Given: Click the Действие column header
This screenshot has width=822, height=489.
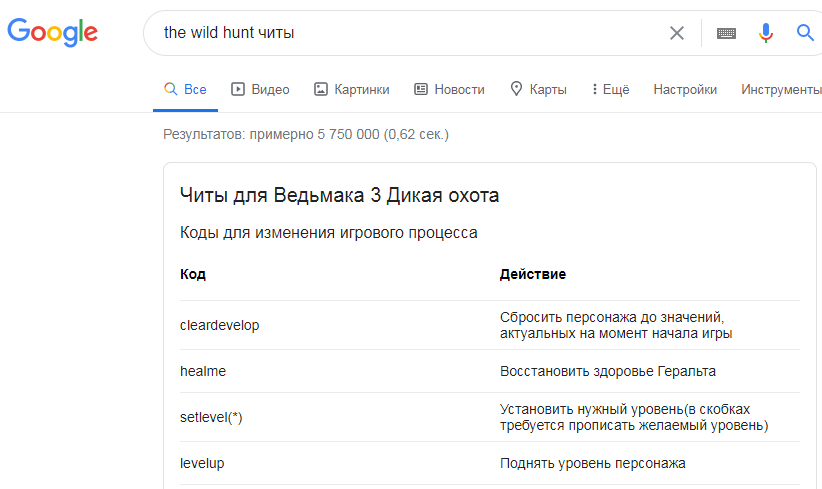Looking at the screenshot, I should (533, 274).
